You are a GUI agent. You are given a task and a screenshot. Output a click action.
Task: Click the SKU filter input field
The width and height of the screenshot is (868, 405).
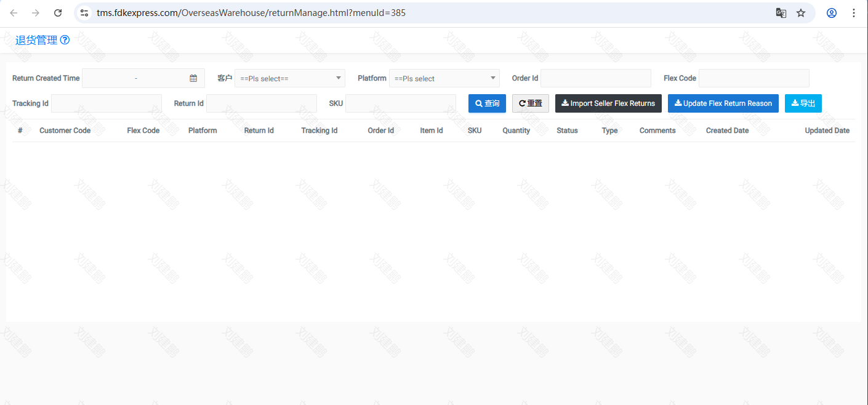point(400,103)
